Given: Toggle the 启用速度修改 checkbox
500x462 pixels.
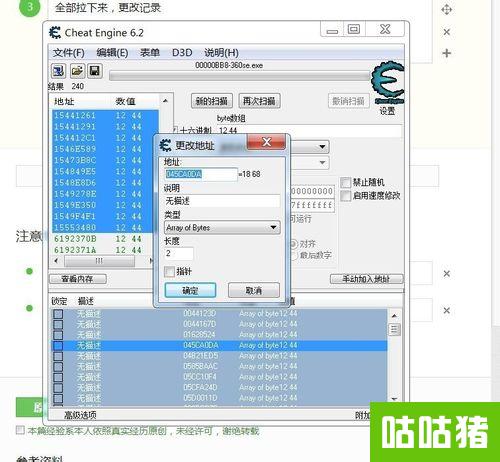Looking at the screenshot, I should click(346, 196).
